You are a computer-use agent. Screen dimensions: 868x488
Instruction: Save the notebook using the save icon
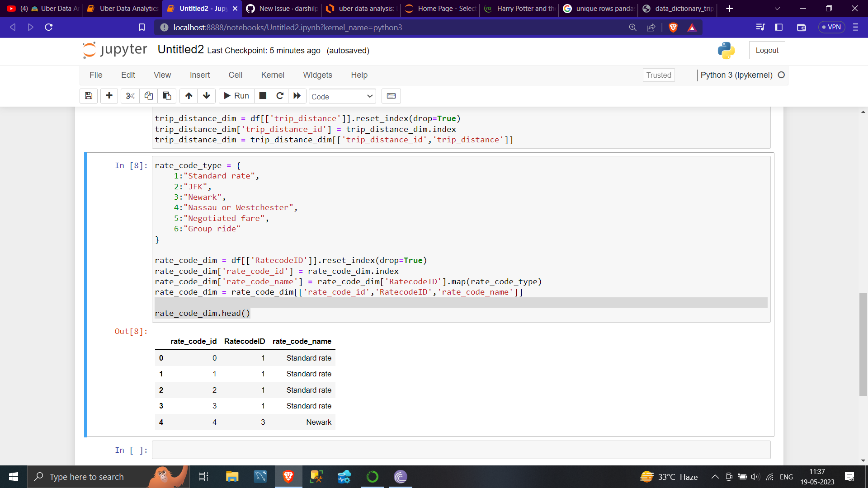coord(88,96)
